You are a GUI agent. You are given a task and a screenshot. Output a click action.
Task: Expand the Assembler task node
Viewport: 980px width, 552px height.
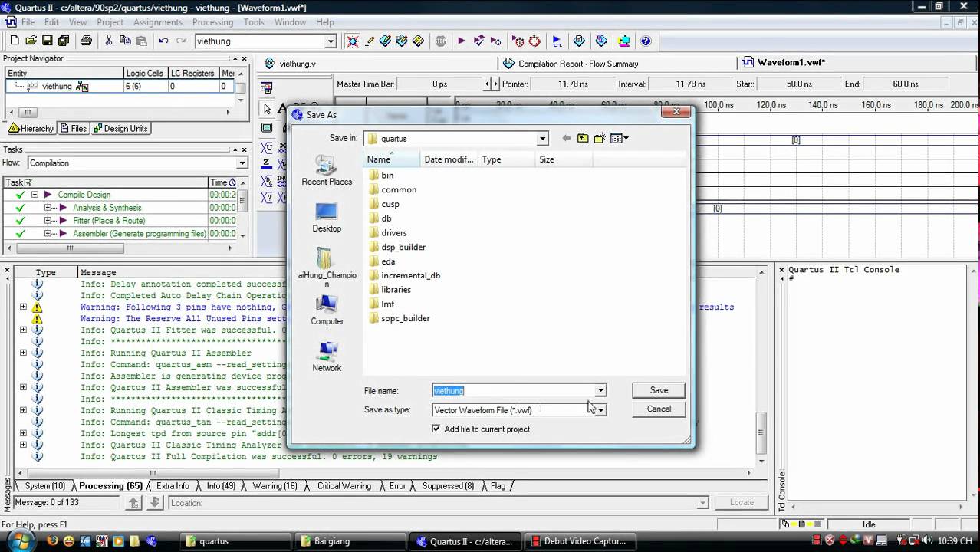click(x=48, y=234)
